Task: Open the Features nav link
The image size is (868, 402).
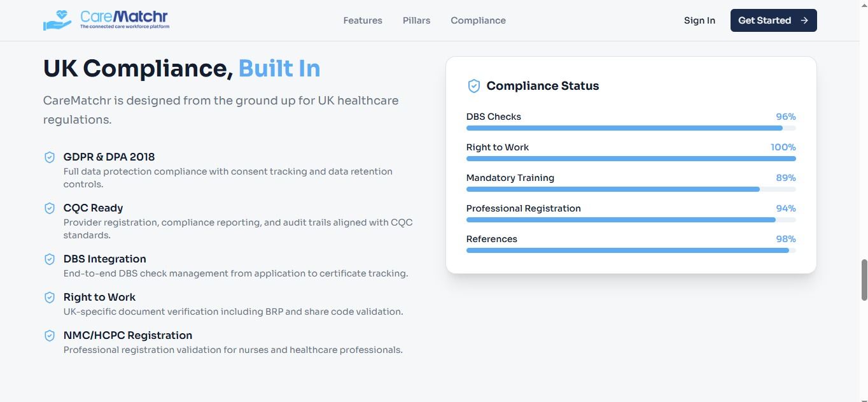Action: click(x=363, y=20)
